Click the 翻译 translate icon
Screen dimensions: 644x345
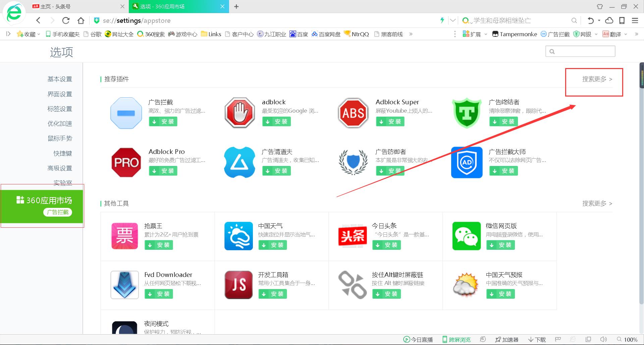click(606, 34)
